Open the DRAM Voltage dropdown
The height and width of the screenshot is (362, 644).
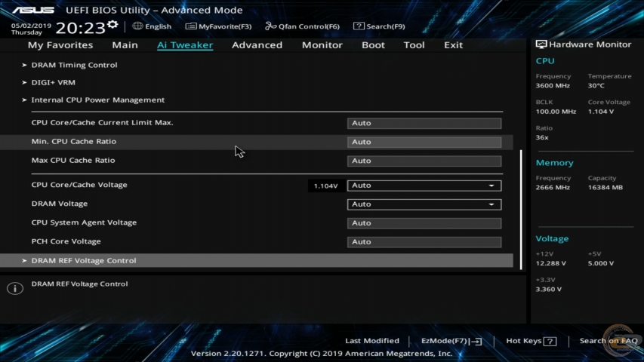(424, 204)
